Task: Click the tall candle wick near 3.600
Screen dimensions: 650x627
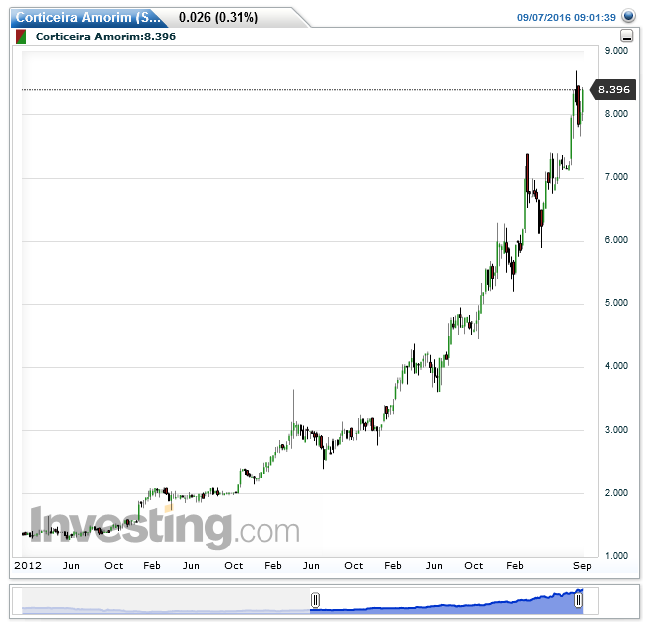Action: (x=293, y=410)
